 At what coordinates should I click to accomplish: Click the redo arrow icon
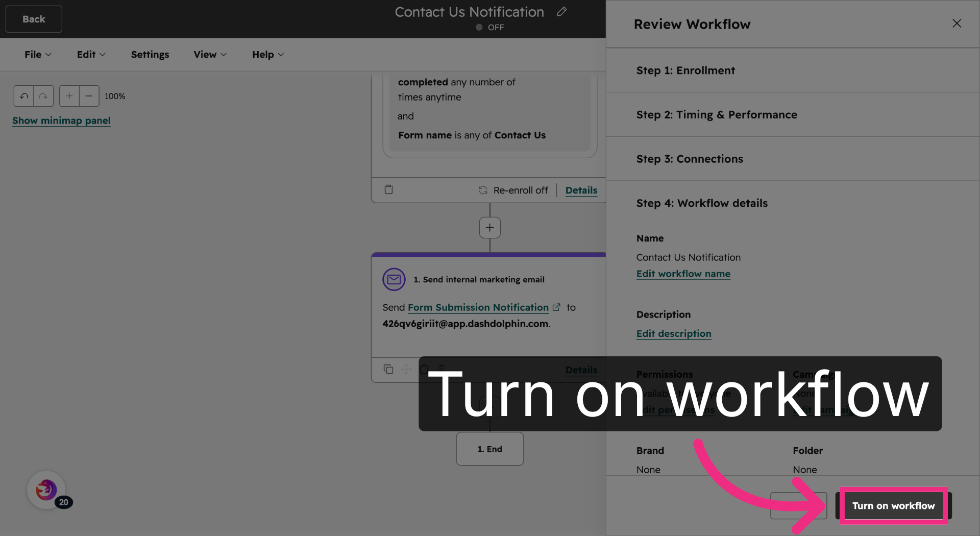(x=43, y=96)
